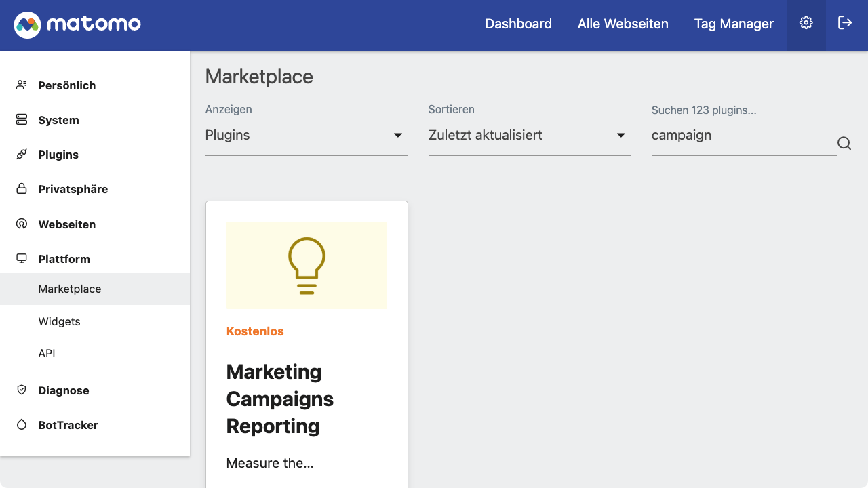The width and height of the screenshot is (868, 488).
Task: Expand the Diagnose menu section
Action: 95,390
